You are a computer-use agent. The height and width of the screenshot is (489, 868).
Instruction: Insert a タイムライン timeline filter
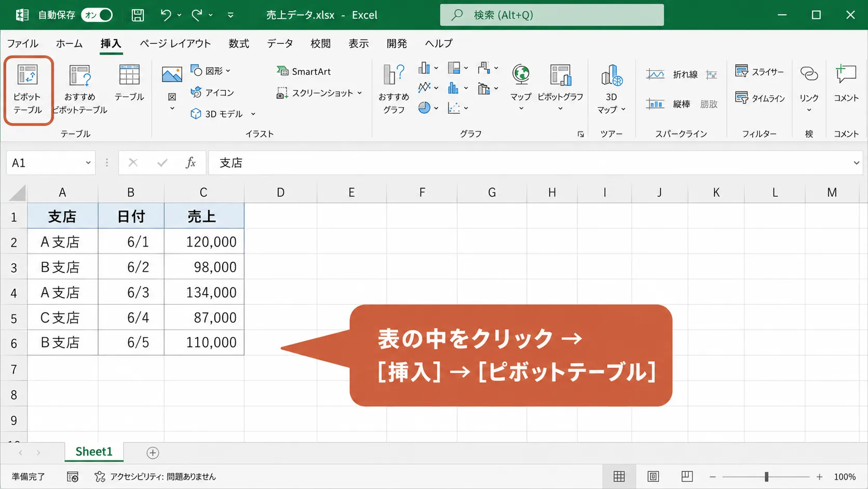pyautogui.click(x=760, y=98)
